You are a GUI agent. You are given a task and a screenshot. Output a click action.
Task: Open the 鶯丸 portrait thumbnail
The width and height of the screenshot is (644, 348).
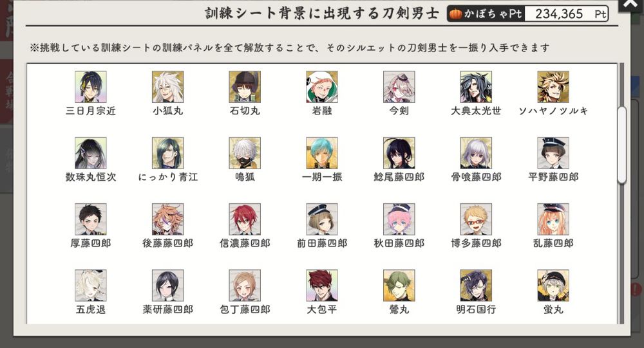click(x=399, y=286)
